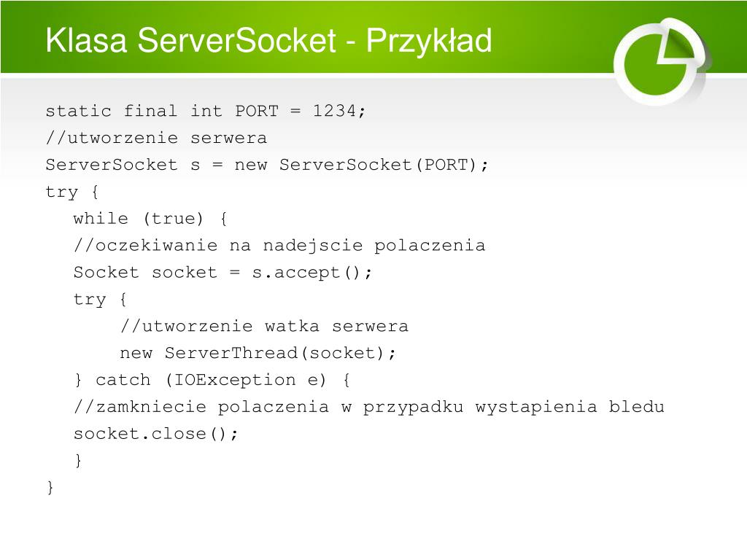Click the word bledu in the comment
The width and height of the screenshot is (747, 560).
[x=637, y=407]
